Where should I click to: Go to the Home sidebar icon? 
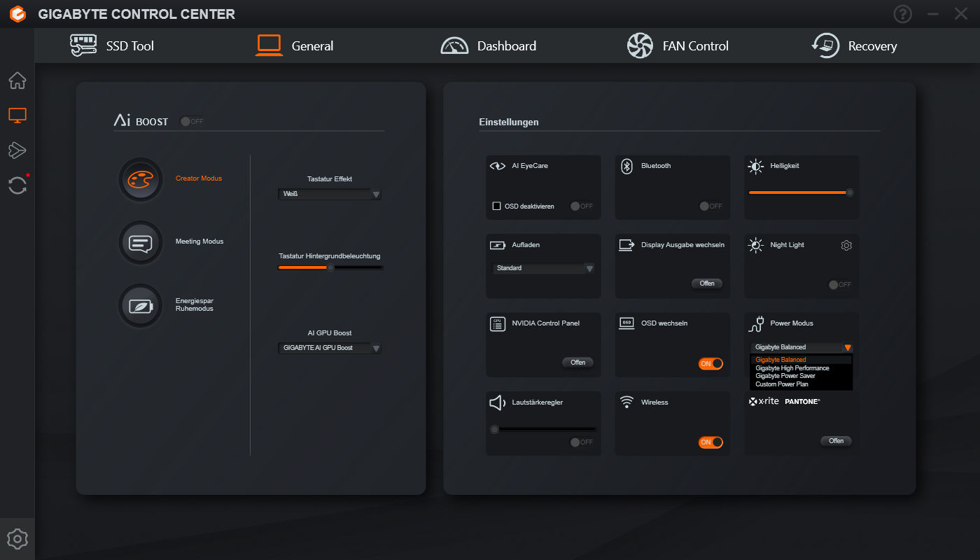(17, 80)
